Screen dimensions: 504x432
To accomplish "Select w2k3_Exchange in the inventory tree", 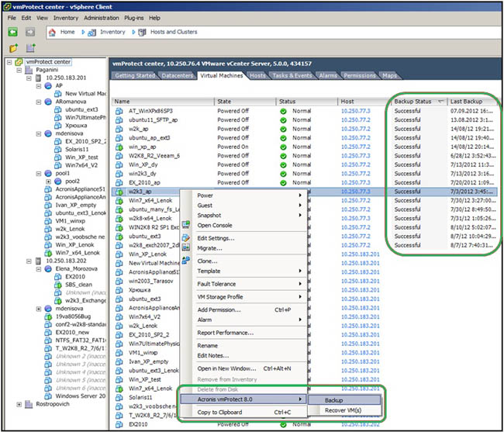I will pos(85,301).
